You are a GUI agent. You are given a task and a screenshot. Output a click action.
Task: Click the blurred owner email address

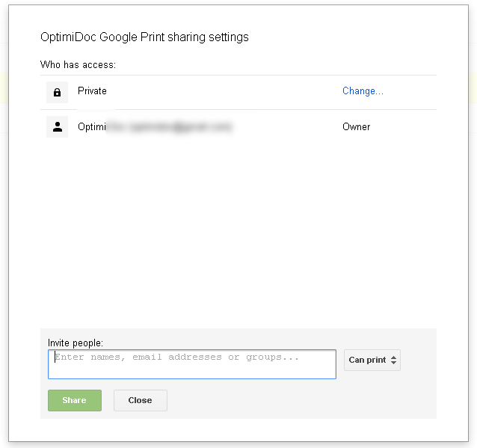click(x=170, y=127)
